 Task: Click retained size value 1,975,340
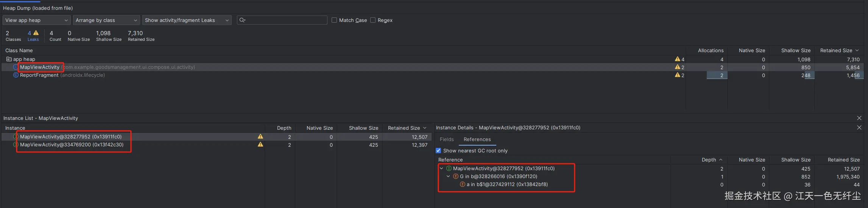[x=848, y=177]
